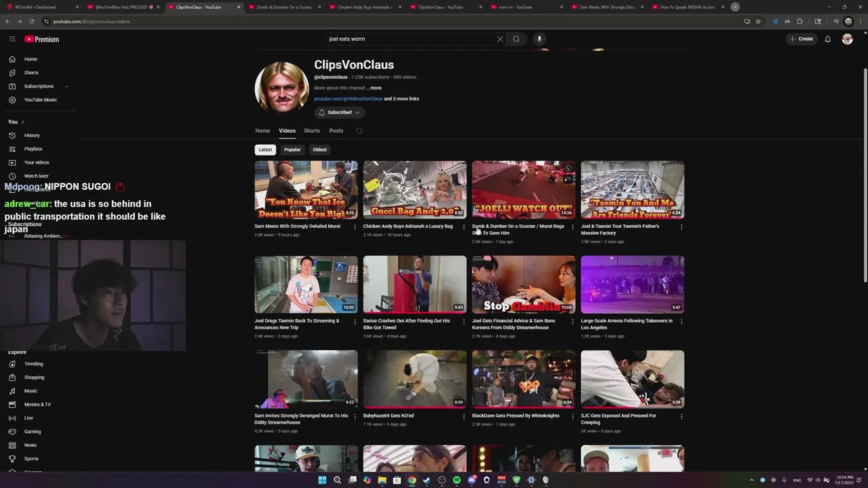Open Gucci Bag Andy 2.0 thumbnail

pyautogui.click(x=415, y=190)
